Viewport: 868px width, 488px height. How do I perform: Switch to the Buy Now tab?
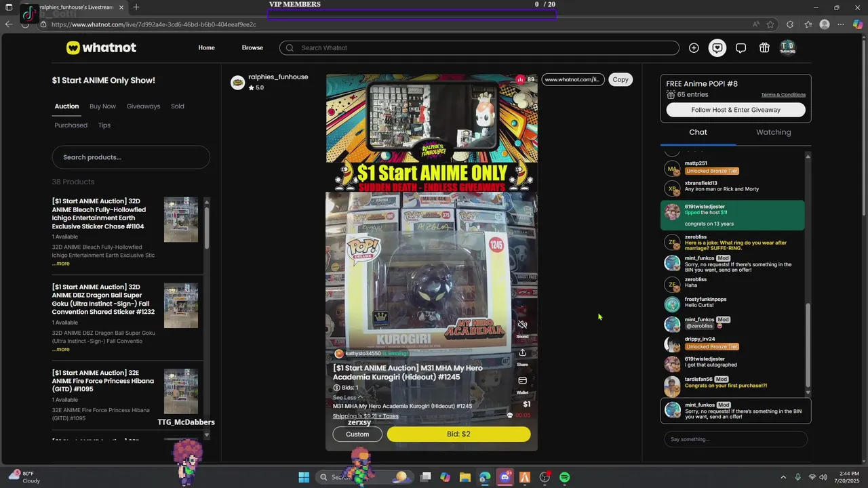point(102,106)
